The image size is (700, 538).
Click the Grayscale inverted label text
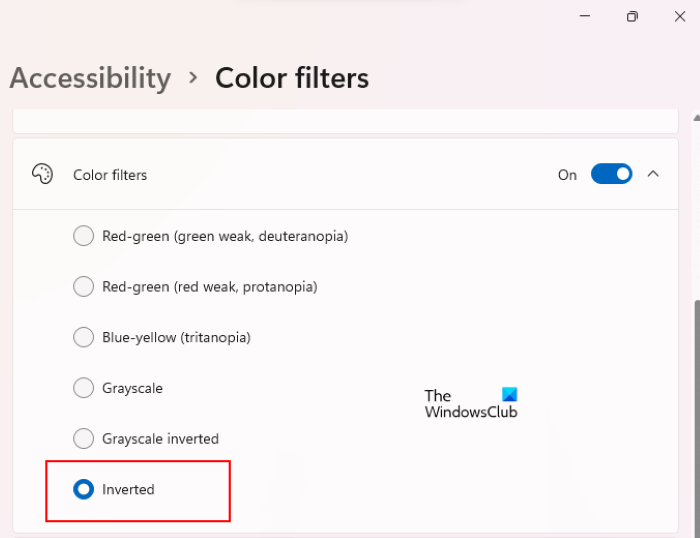click(x=160, y=439)
